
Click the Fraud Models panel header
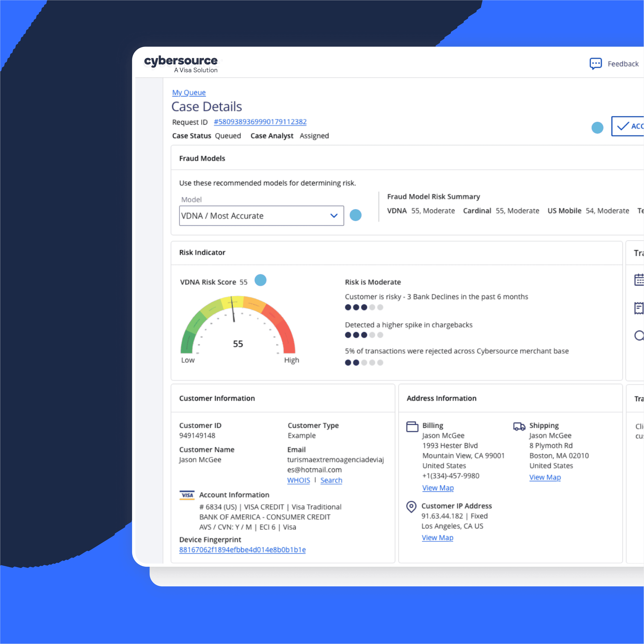click(x=202, y=158)
